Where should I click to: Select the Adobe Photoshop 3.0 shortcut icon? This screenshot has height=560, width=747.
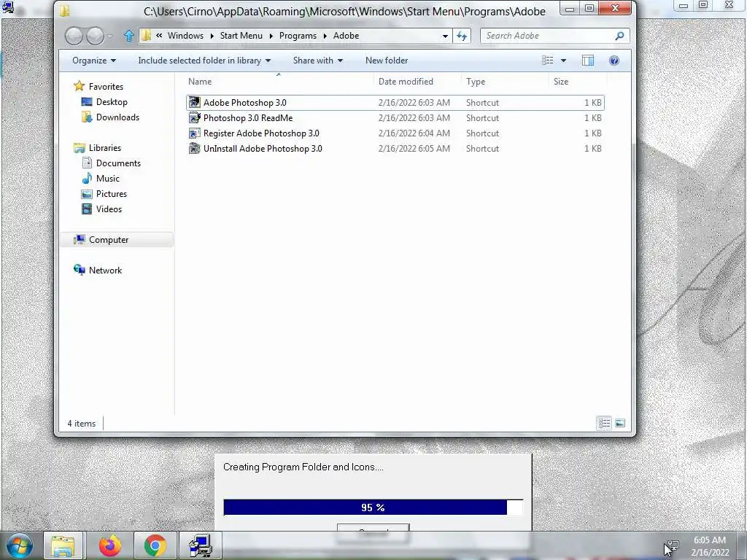194,102
